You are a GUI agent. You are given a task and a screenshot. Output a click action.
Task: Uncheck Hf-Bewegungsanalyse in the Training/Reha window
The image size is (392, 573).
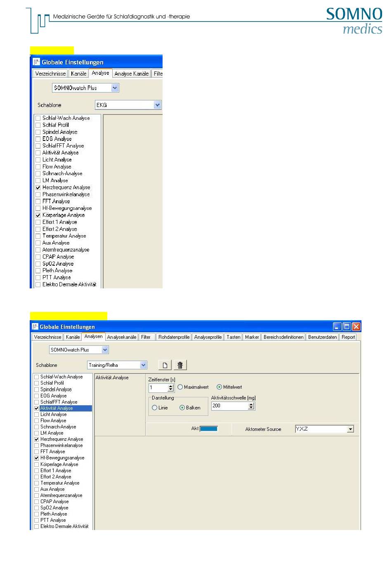36,458
